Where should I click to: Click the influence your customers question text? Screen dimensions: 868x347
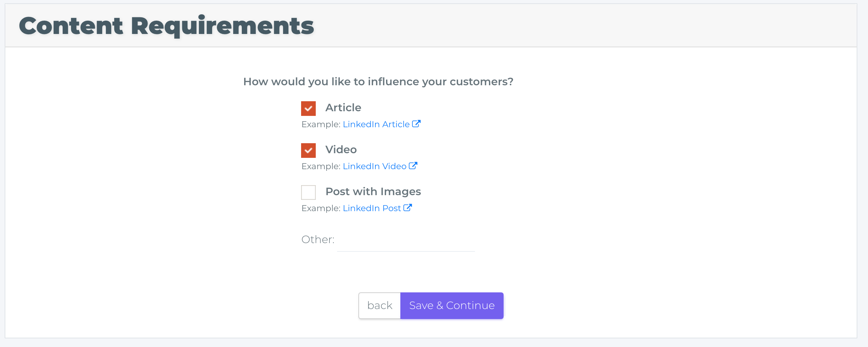(378, 82)
